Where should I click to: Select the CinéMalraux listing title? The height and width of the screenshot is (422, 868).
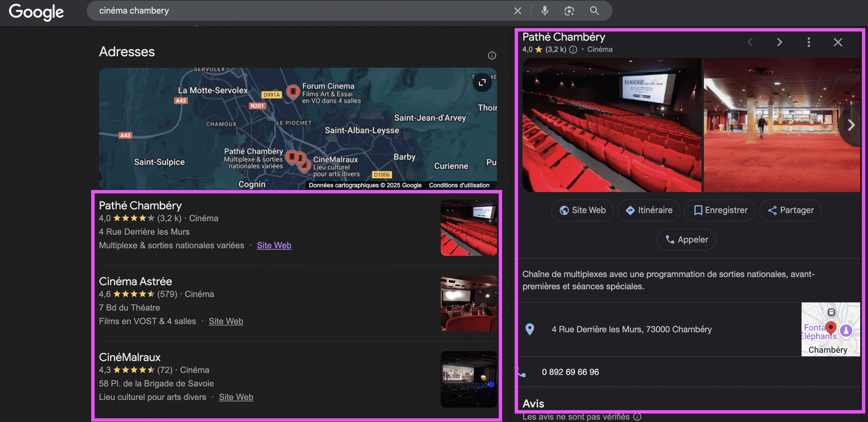(130, 357)
